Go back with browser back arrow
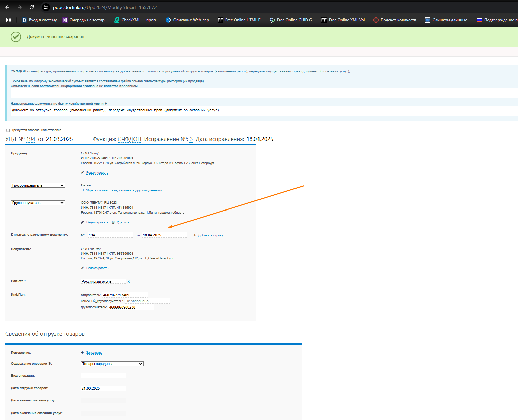Image resolution: width=518 pixels, height=420 pixels. tap(7, 7)
